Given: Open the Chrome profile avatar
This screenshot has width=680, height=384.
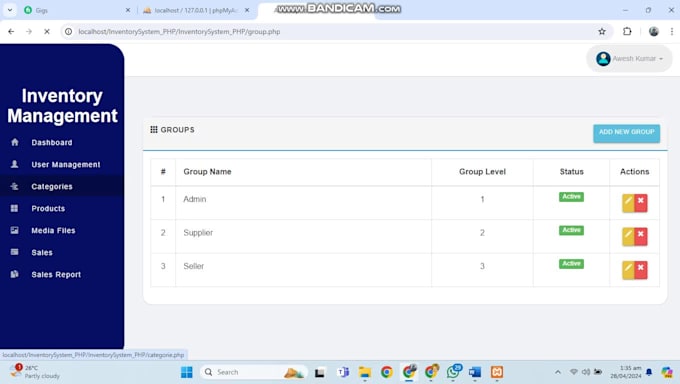Looking at the screenshot, I should (x=654, y=31).
